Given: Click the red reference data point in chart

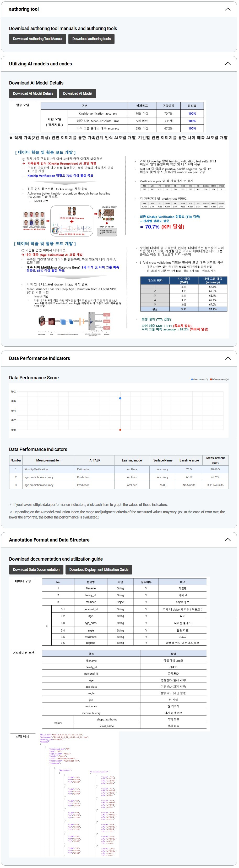Looking at the screenshot, I should [120, 430].
